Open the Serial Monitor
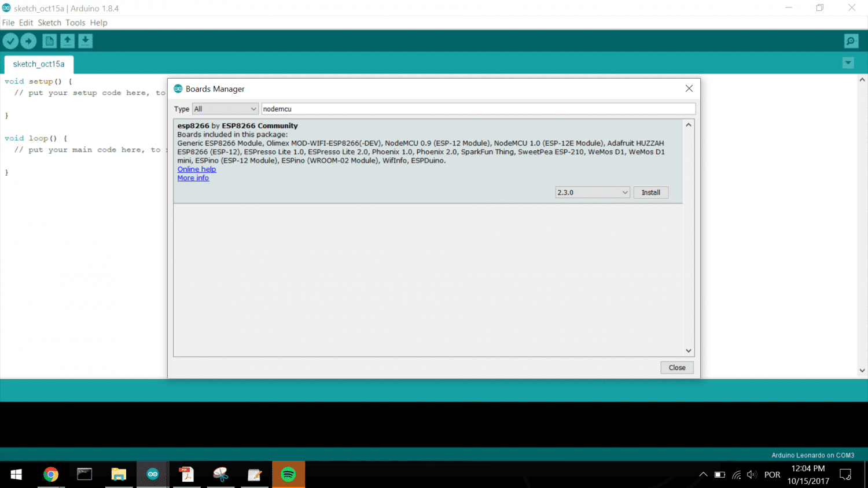The width and height of the screenshot is (868, 488). 851,41
